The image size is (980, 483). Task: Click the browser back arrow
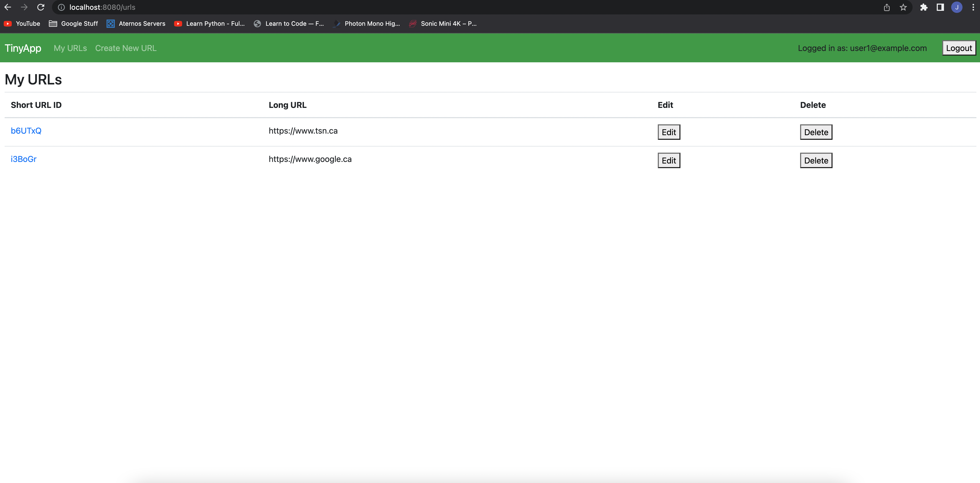(8, 7)
